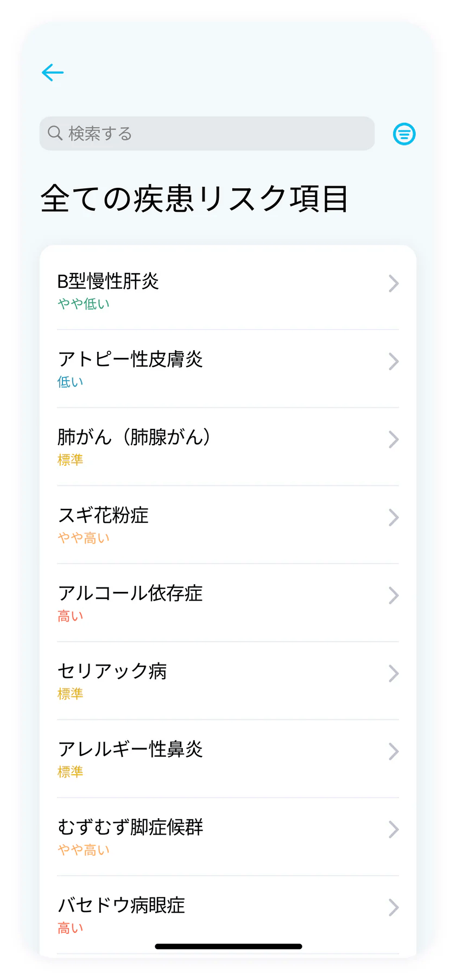Expand the アトピー性皮膚炎 chevron
The image size is (456, 980).
pyautogui.click(x=394, y=362)
